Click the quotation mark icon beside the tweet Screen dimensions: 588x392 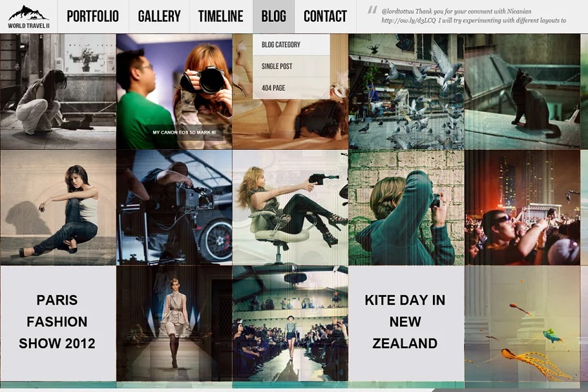(x=372, y=10)
